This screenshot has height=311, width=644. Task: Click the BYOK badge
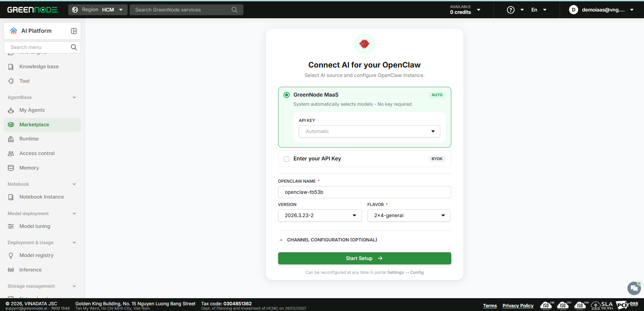(437, 159)
